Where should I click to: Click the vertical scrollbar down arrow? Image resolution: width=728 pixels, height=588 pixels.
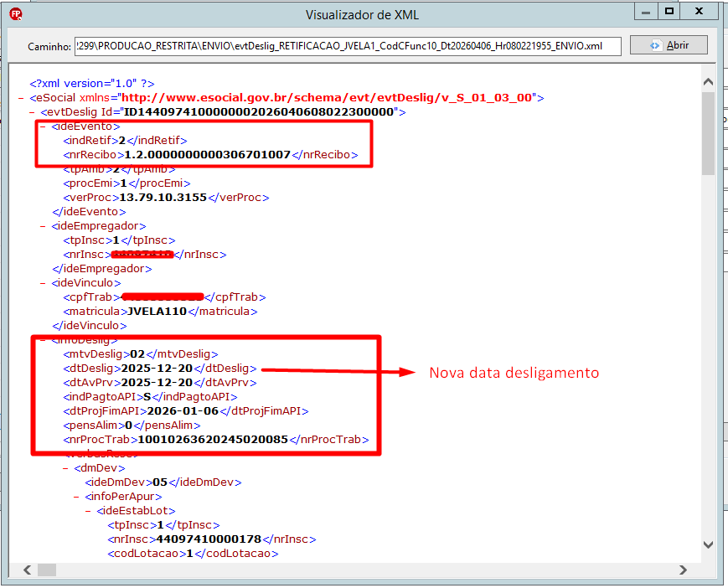708,544
